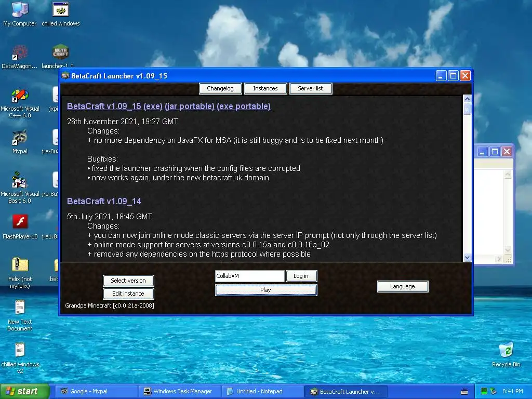
Task: Click the (exe portable) link
Action: 244,106
